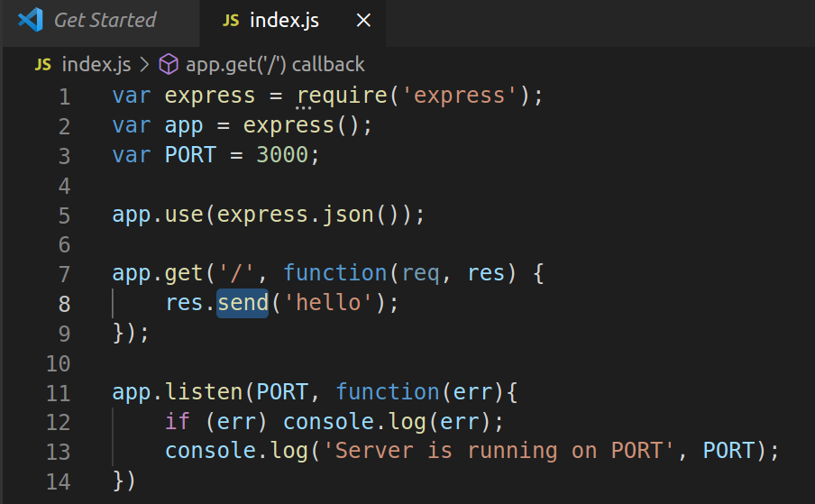Click line number 8 in gutter
The image size is (815, 504).
[64, 304]
